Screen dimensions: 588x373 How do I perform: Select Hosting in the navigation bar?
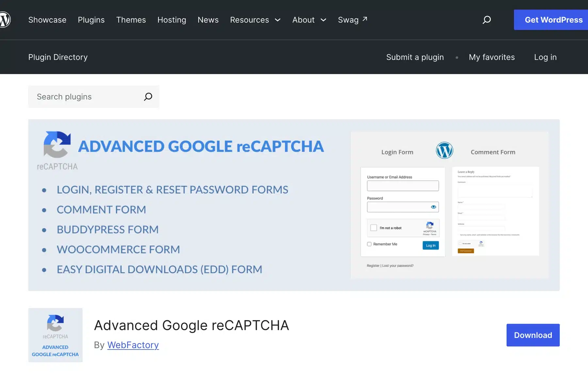pos(172,20)
